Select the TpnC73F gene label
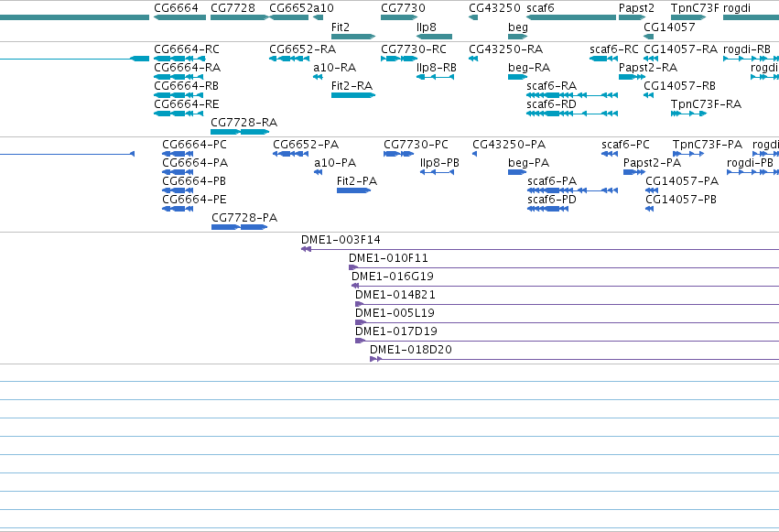The width and height of the screenshot is (779, 532). (695, 8)
